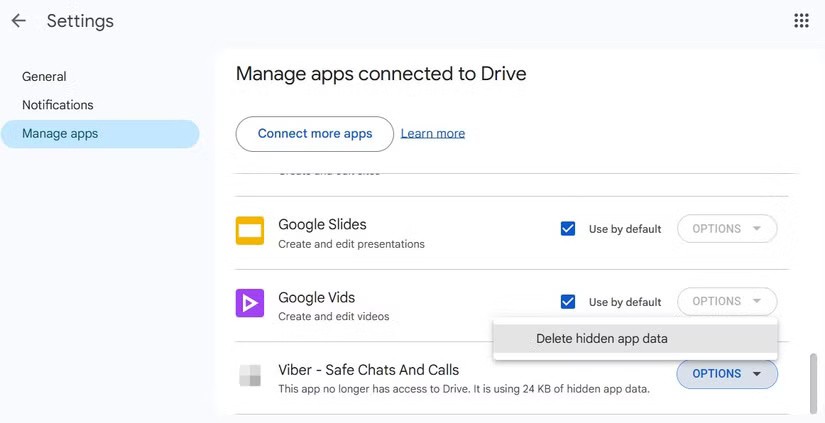The image size is (825, 423).
Task: Expand the Options dropdown for Google Slides
Action: click(727, 229)
